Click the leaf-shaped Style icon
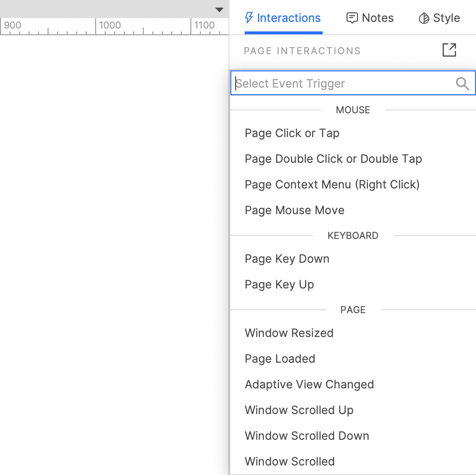 [424, 18]
